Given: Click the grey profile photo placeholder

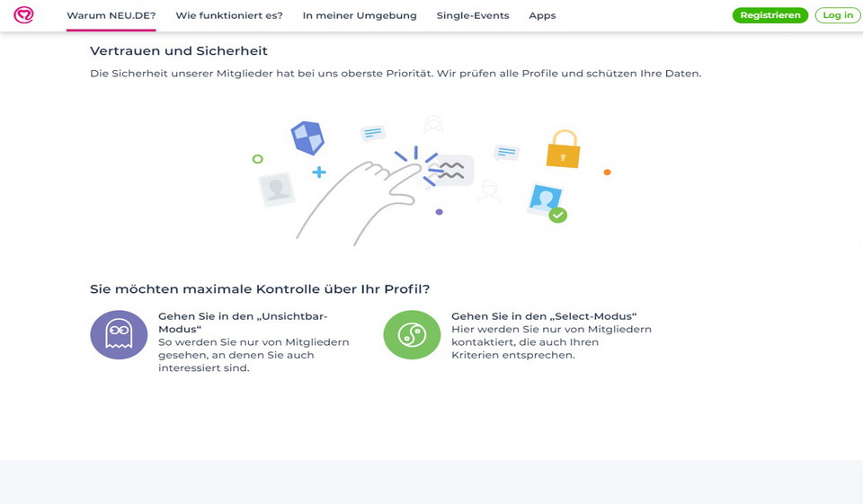Looking at the screenshot, I should 277,190.
